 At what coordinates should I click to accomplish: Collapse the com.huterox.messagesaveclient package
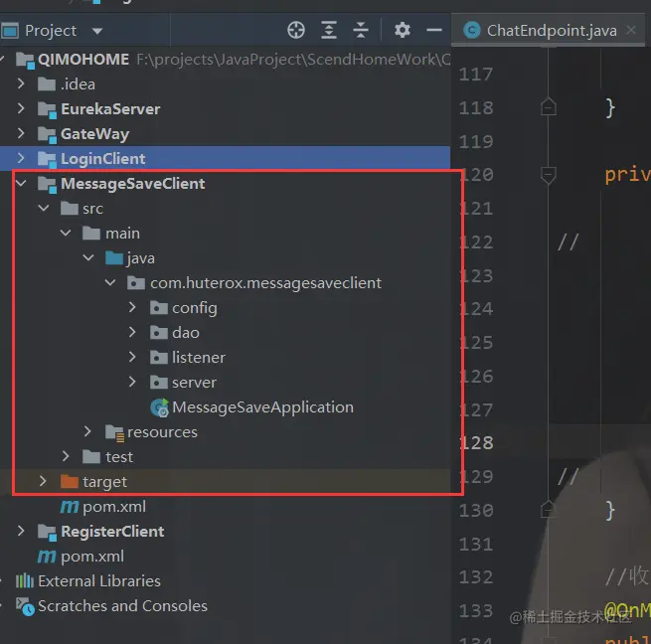click(x=110, y=283)
